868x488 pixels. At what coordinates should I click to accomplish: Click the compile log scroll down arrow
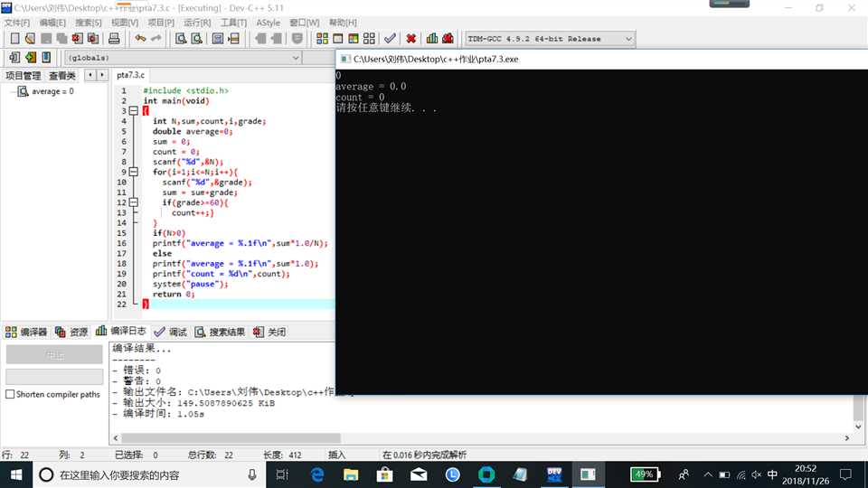coord(858,427)
